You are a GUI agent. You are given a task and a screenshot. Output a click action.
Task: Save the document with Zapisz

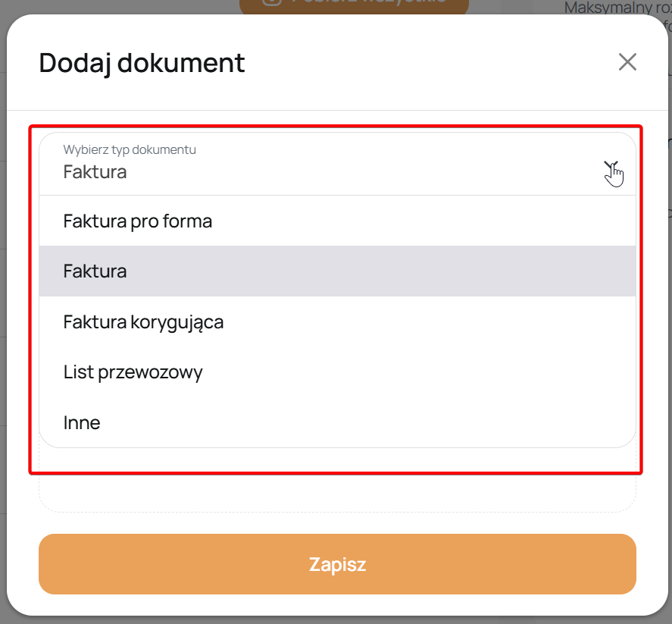[337, 564]
